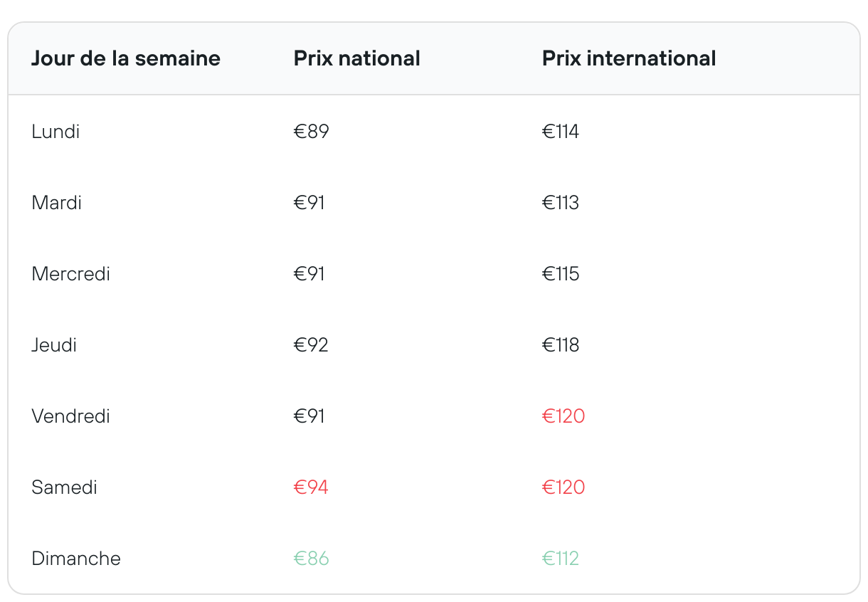Screen dimensions: 868x602
Task: Select the Mardi row label
Action: (57, 203)
